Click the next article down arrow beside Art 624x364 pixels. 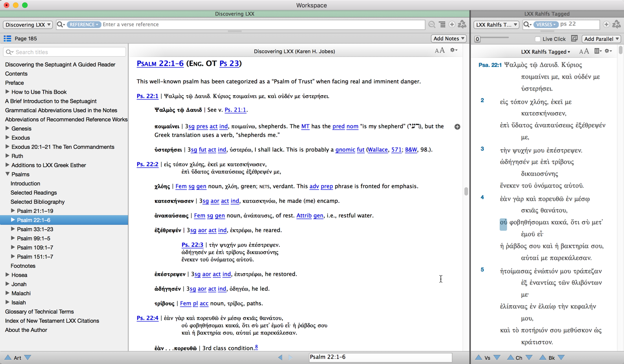(28, 358)
